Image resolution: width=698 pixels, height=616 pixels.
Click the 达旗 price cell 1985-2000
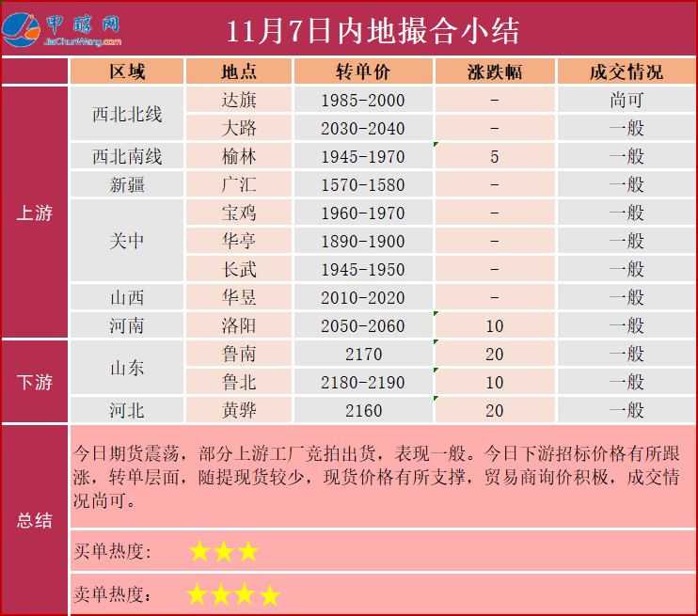click(363, 101)
